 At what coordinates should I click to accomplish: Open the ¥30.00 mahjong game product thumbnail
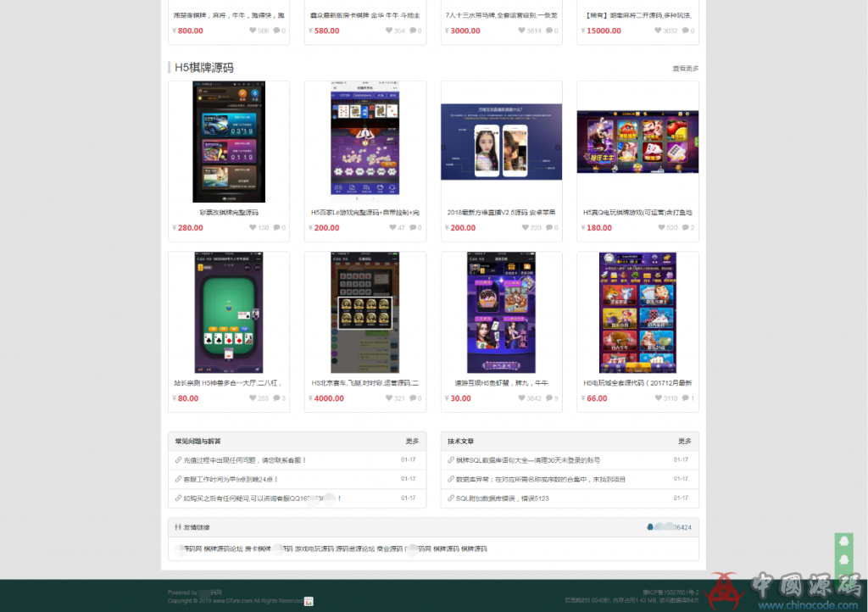coord(501,312)
